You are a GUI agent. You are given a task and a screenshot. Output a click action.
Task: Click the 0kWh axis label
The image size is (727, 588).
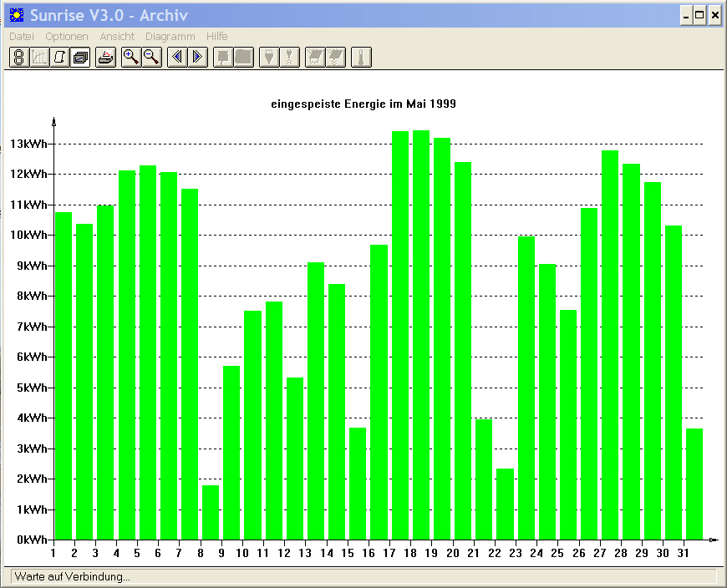pyautogui.click(x=32, y=540)
